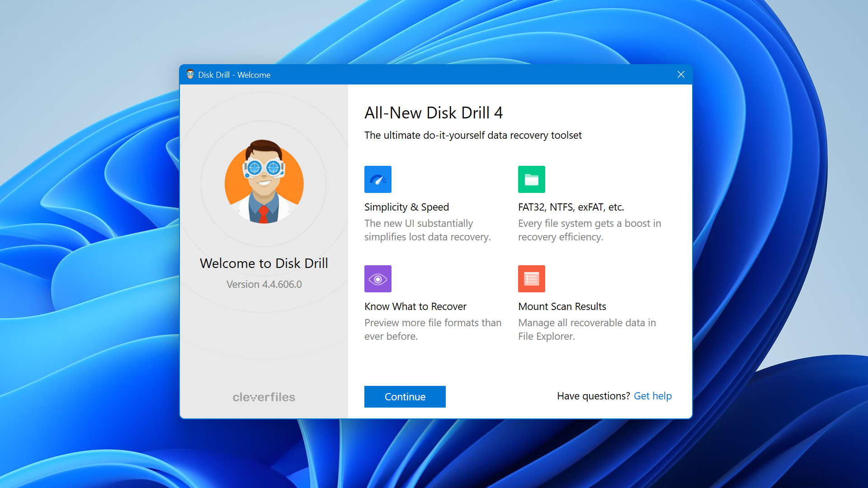
Task: Click the 'Welcome to Disk Drill' heading
Action: coord(264,263)
